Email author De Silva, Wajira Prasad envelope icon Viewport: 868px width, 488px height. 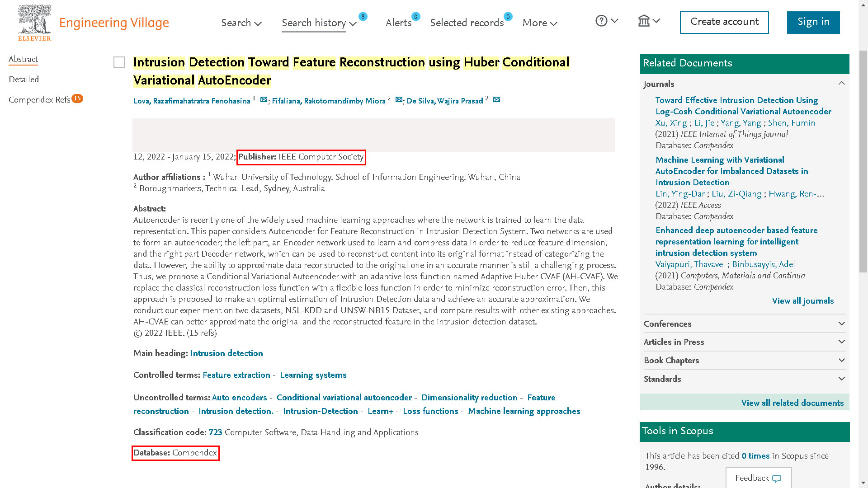pos(496,100)
